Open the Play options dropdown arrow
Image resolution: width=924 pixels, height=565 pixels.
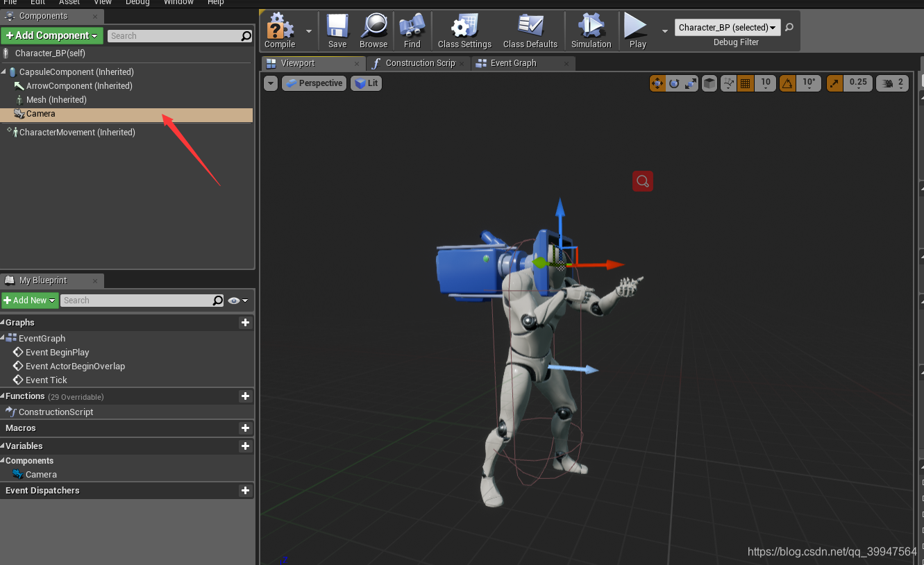664,31
